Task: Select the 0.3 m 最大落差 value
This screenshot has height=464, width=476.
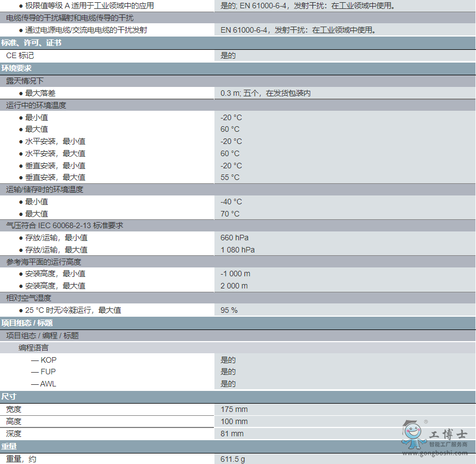Action: pos(265,93)
